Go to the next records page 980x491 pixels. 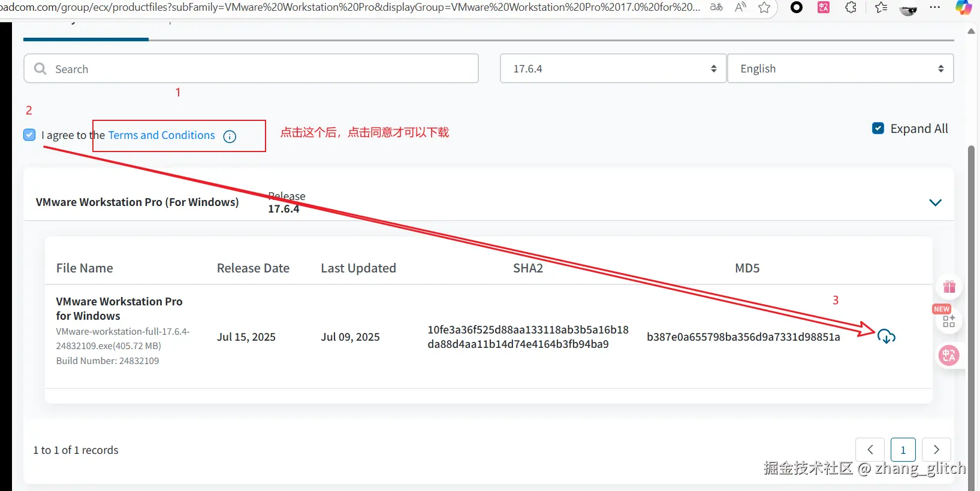(936, 450)
